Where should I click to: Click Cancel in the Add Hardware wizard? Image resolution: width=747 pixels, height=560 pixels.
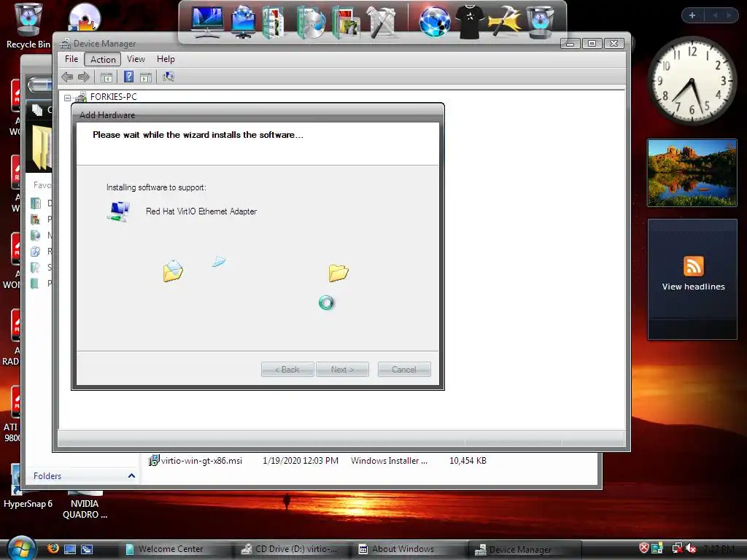pyautogui.click(x=404, y=370)
